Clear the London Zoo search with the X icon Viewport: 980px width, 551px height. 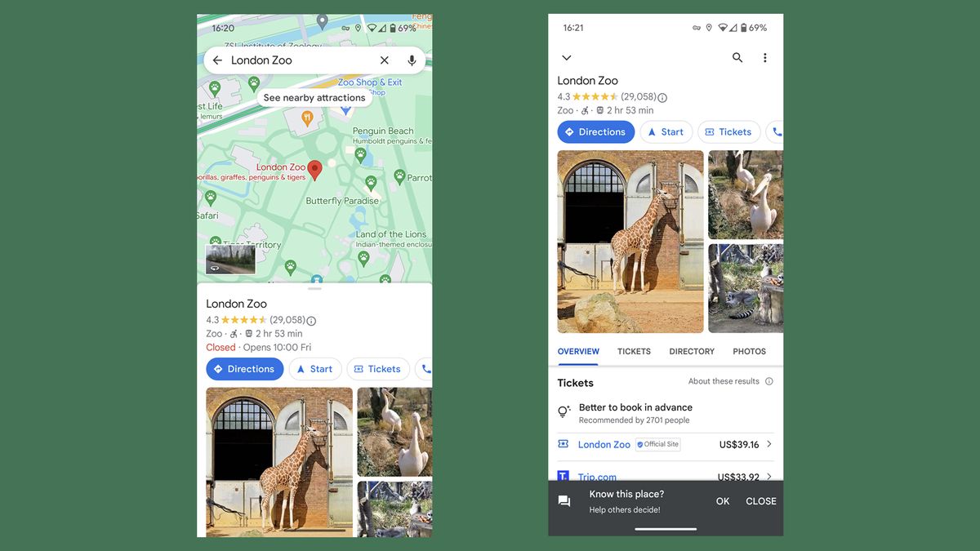tap(384, 60)
